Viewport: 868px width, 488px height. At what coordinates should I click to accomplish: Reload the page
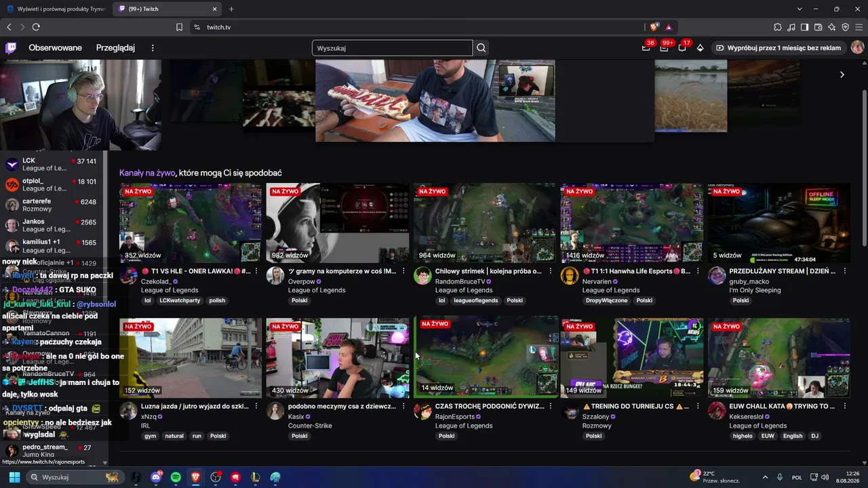[x=36, y=27]
